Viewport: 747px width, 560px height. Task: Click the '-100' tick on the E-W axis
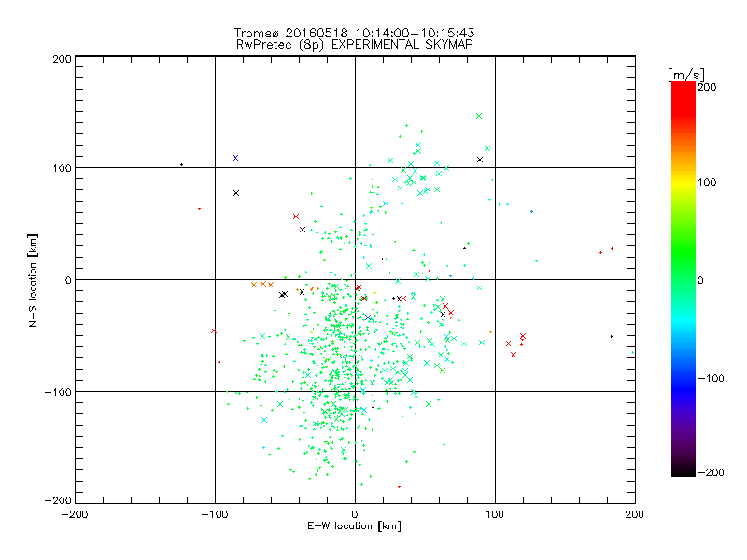(215, 514)
